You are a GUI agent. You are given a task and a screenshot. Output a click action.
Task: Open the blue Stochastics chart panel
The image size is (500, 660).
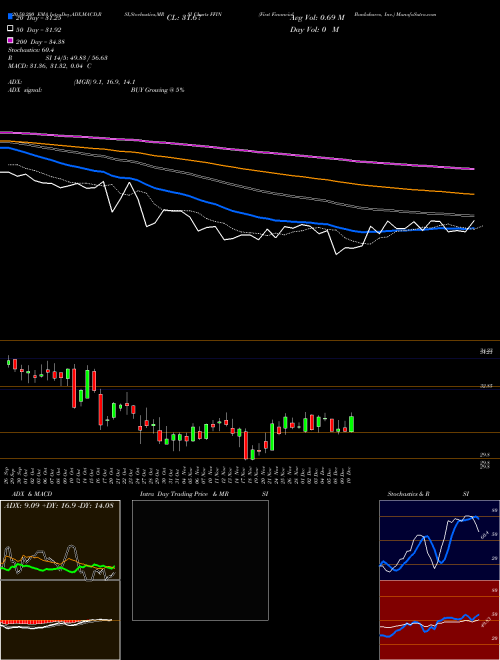439,540
